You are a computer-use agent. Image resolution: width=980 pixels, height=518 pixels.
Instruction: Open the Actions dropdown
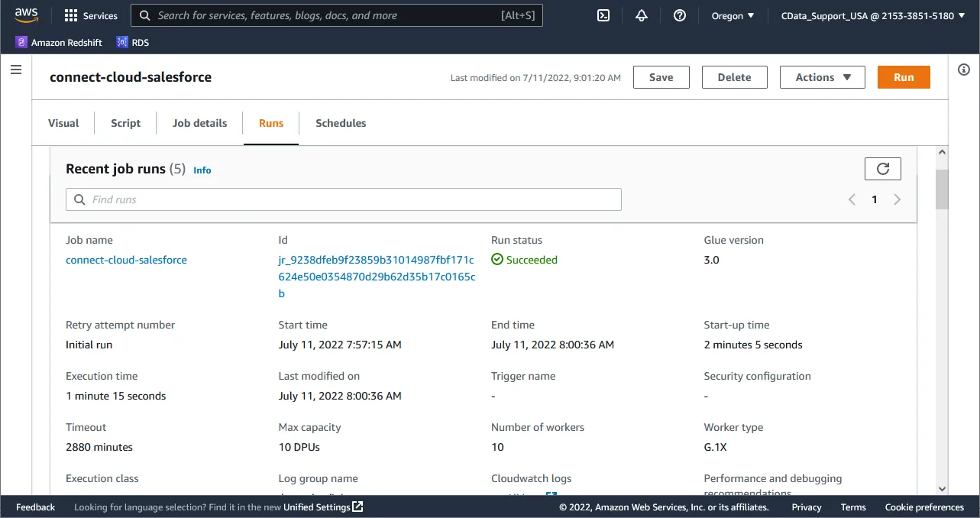[822, 77]
